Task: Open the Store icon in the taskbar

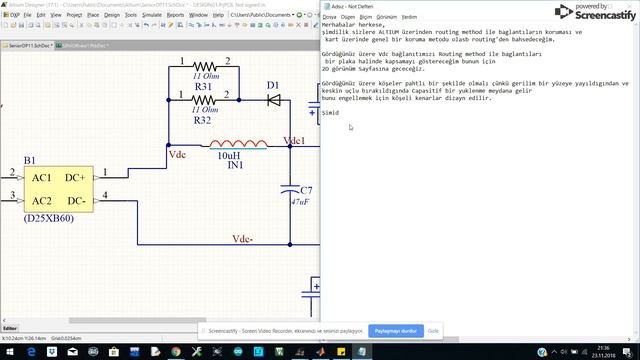Action: click(x=114, y=351)
